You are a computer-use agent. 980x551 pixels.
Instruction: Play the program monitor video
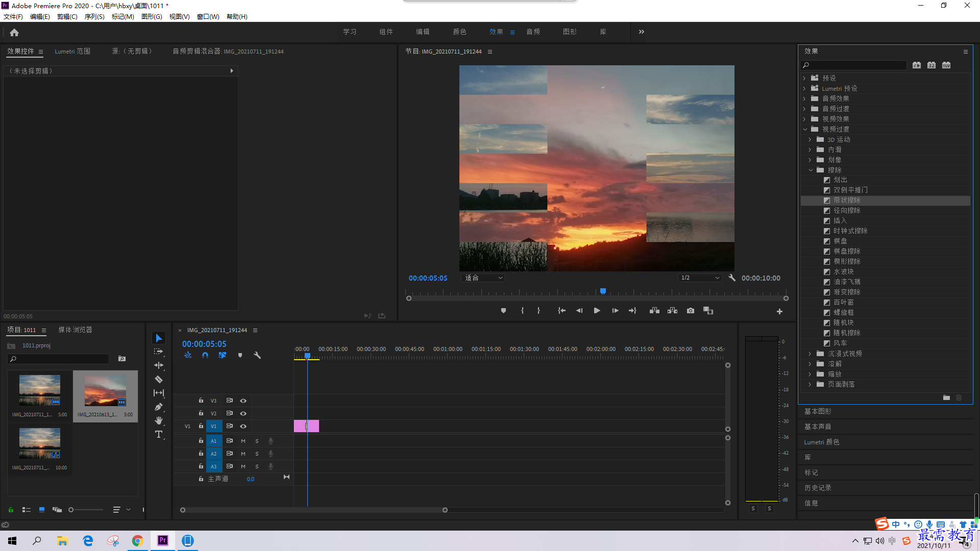click(x=597, y=311)
